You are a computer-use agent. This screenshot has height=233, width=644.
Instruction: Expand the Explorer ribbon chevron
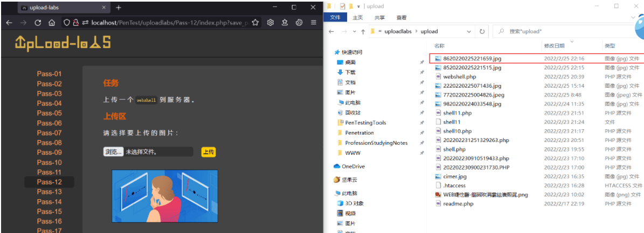coord(633,17)
